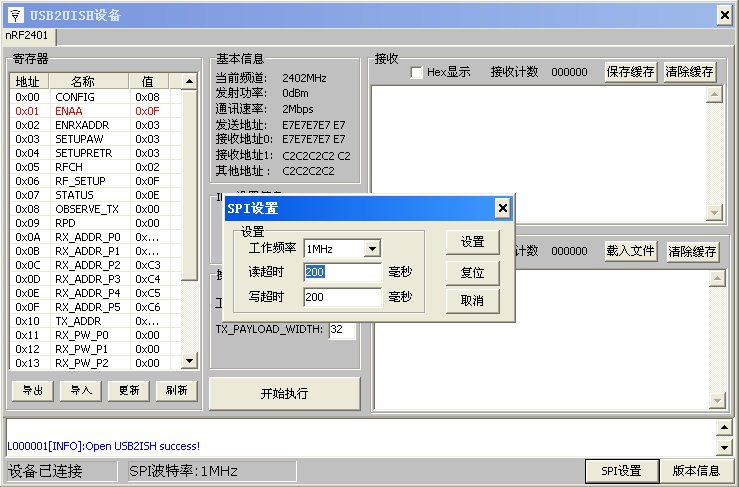Screen dimensions: 739x487
Task: Switch to the nRF2401 tab
Action: 27,36
